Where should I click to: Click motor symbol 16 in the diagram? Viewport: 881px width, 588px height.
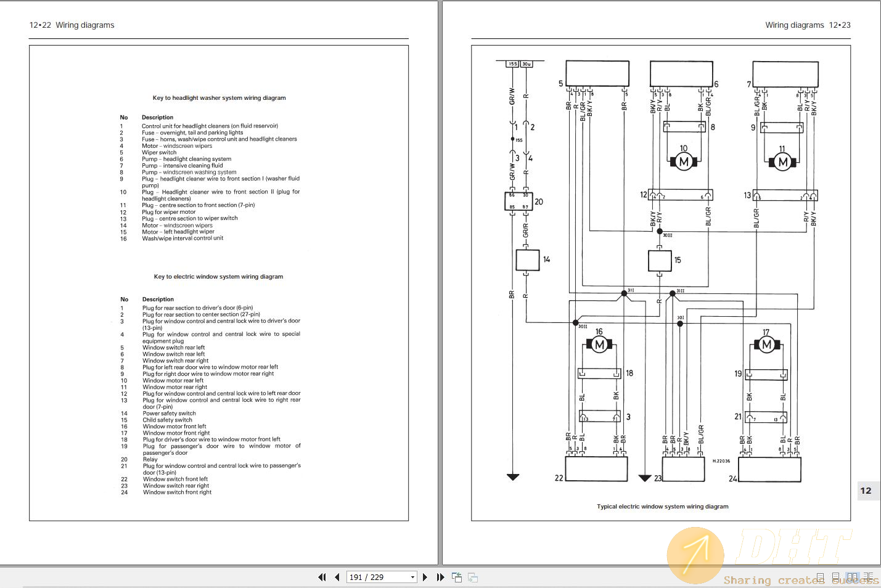pyautogui.click(x=599, y=345)
